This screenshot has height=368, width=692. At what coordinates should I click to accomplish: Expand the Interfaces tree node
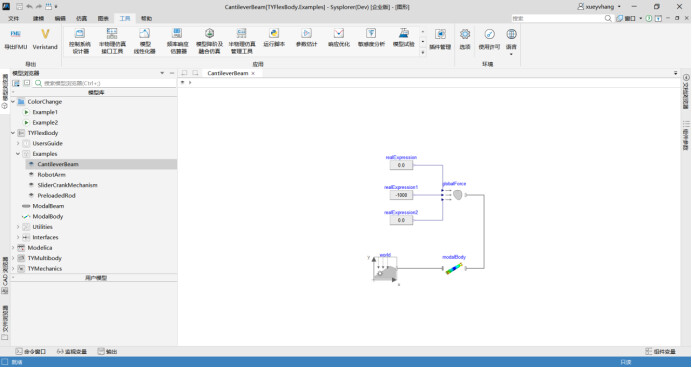[x=18, y=237]
